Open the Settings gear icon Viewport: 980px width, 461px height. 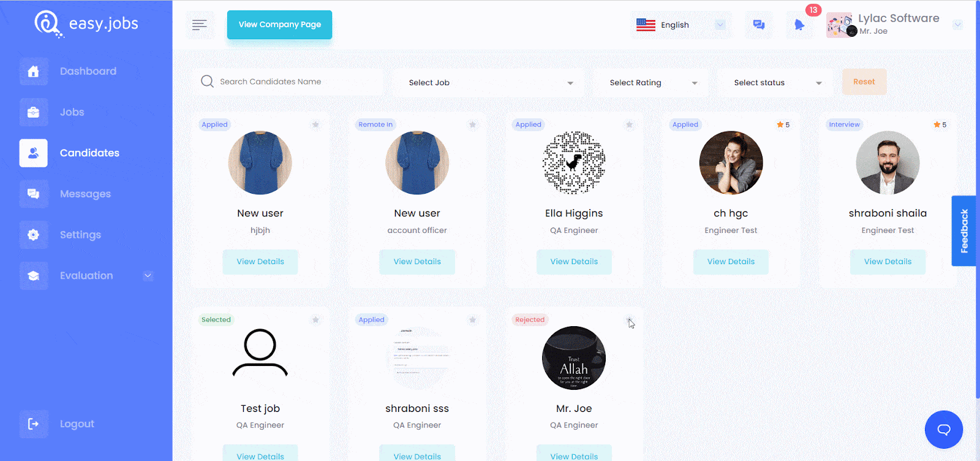pos(34,235)
